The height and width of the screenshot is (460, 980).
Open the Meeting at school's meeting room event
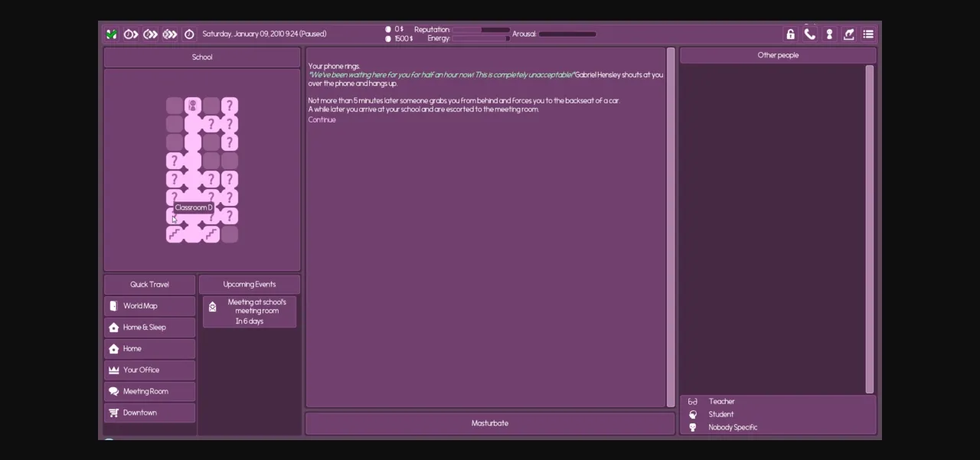[249, 310]
